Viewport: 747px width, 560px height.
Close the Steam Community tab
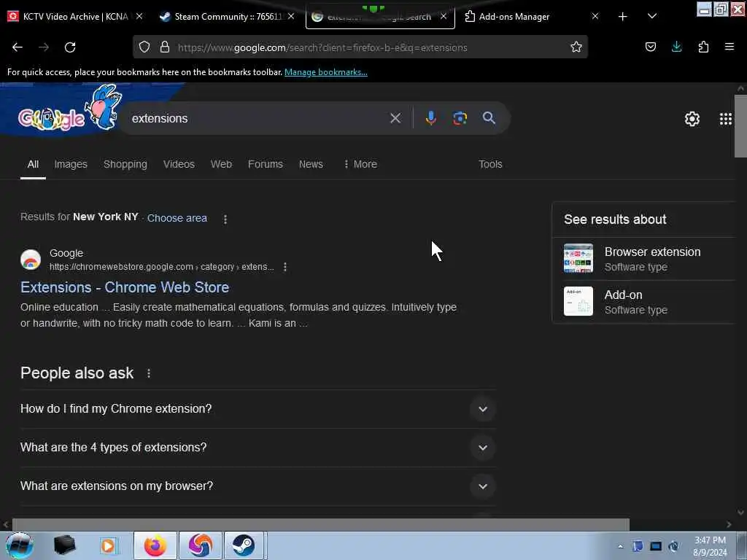click(x=291, y=16)
